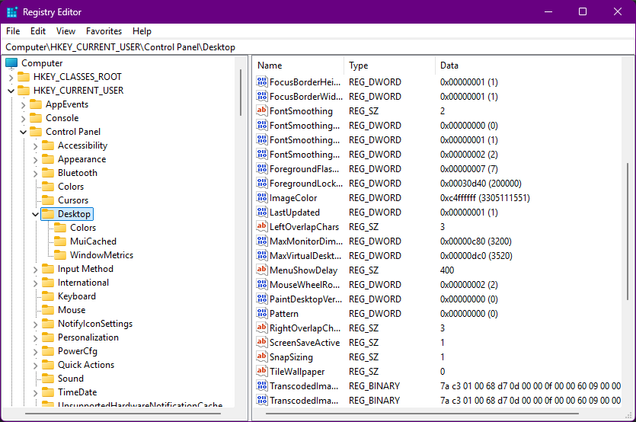Click the LeftOverlapChars string value icon
The height and width of the screenshot is (422, 636).
click(x=262, y=226)
